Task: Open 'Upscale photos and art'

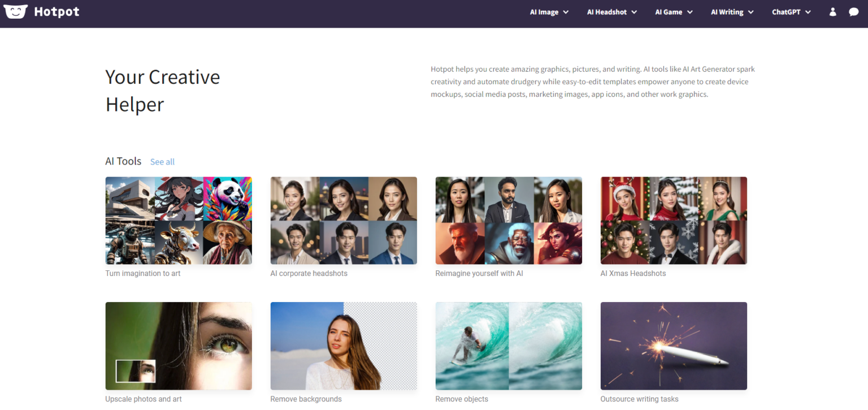Action: (179, 346)
